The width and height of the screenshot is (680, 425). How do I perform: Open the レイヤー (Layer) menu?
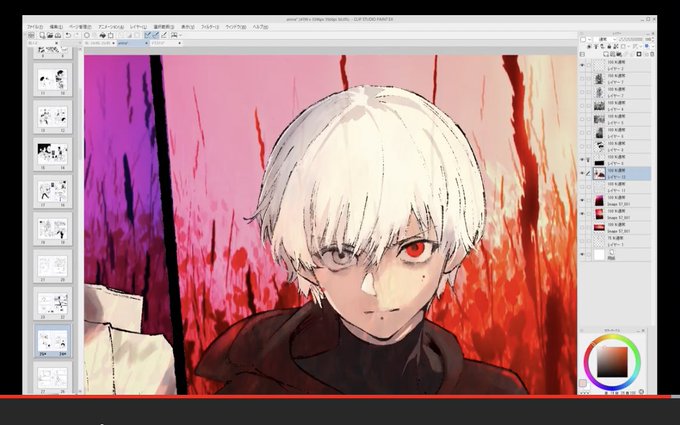click(x=138, y=27)
